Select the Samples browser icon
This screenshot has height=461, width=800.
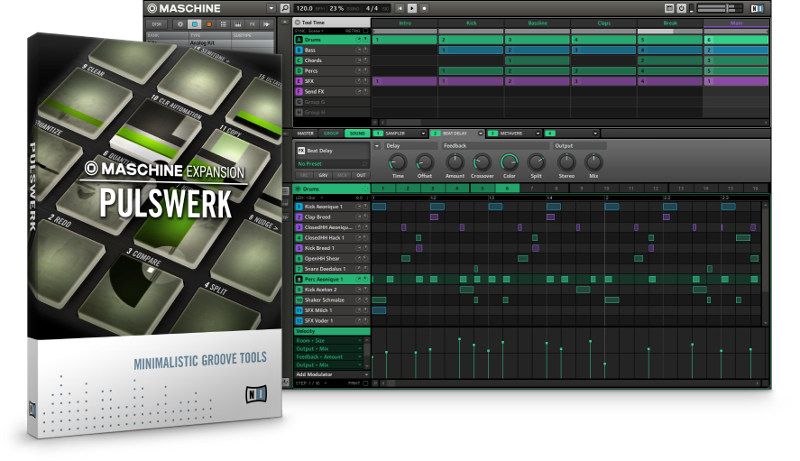tap(266, 24)
